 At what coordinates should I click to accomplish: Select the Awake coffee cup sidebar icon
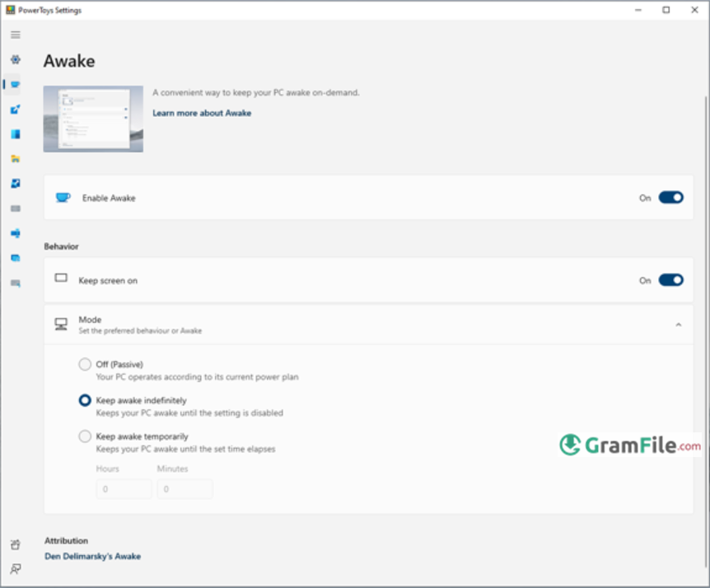[x=16, y=84]
